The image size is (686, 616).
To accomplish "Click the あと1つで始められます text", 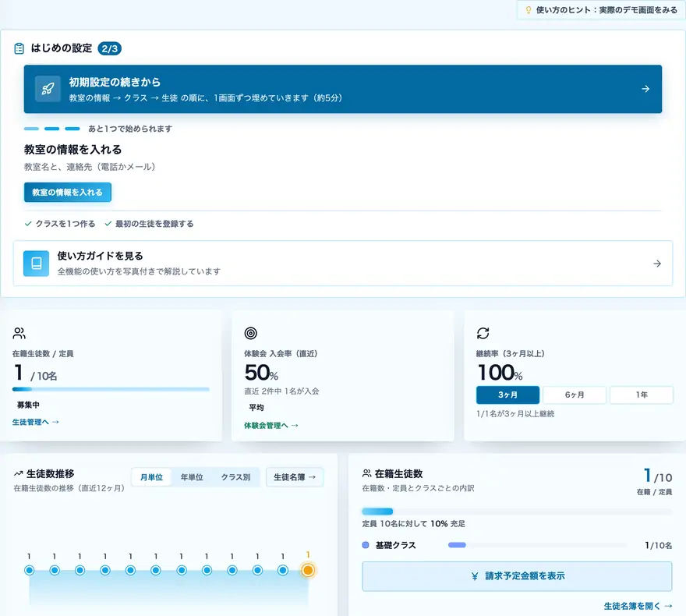I will click(x=130, y=129).
